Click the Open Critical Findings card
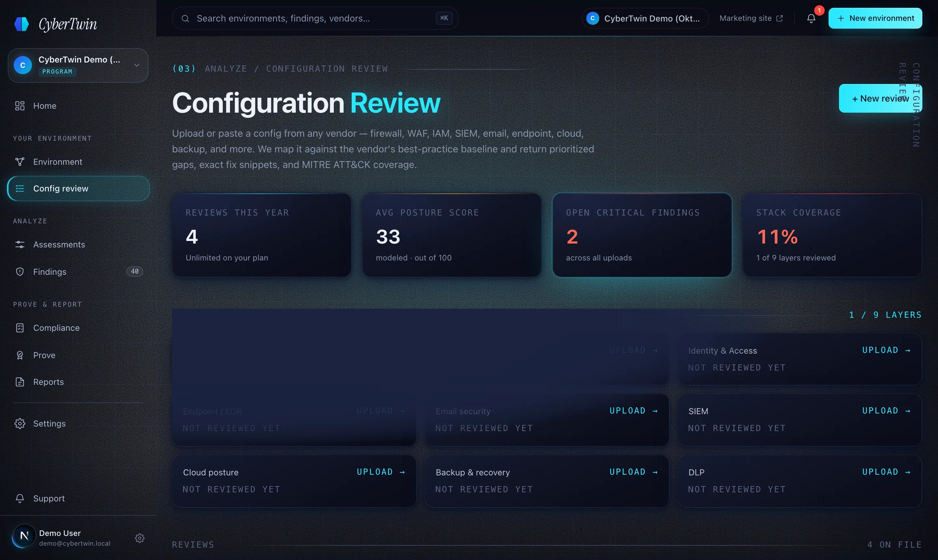Viewport: 938px width, 560px height. [642, 235]
